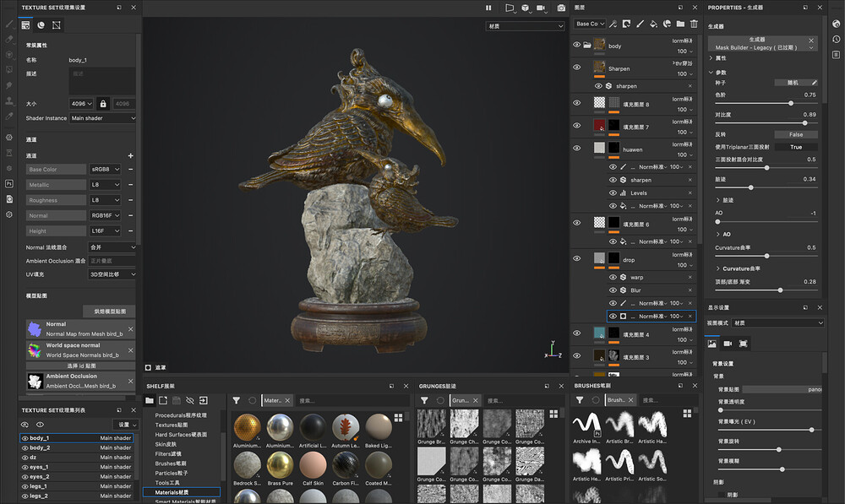Click the size lock icon beside 4096

pos(103,104)
